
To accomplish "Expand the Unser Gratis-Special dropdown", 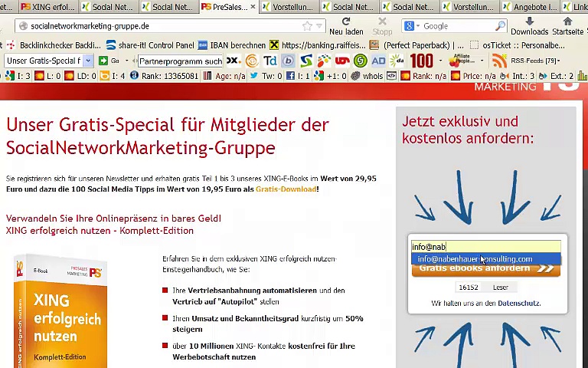I will (88, 61).
